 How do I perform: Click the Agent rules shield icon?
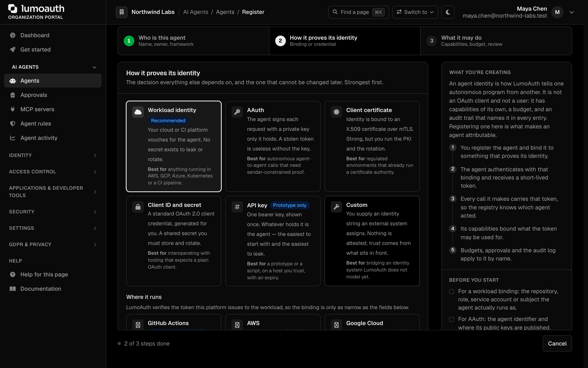point(13,123)
